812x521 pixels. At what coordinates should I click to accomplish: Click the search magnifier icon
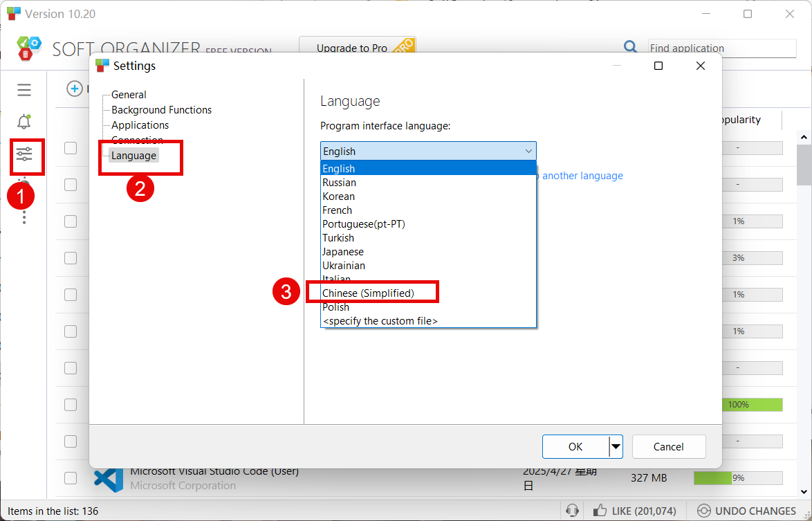pyautogui.click(x=630, y=47)
